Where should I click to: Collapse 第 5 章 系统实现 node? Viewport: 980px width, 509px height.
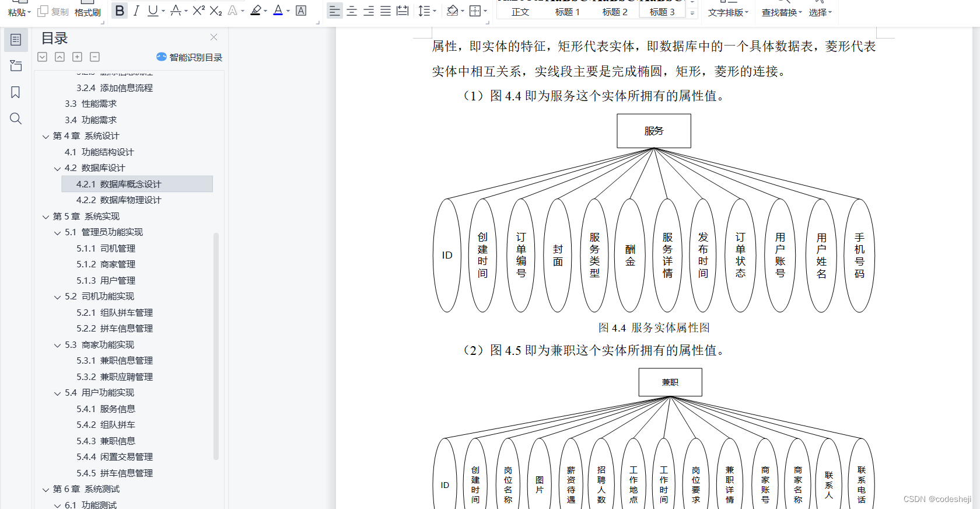pos(46,217)
